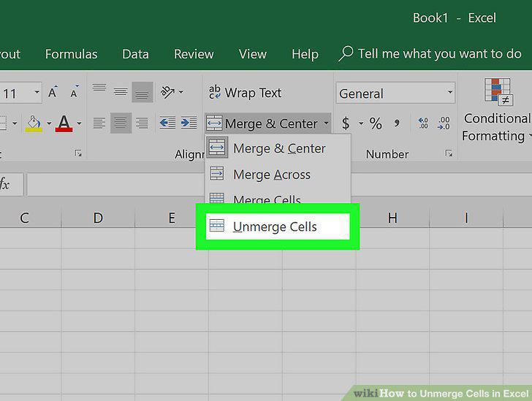The width and height of the screenshot is (532, 401).
Task: Click the Increase Font Size icon
Action: click(53, 92)
